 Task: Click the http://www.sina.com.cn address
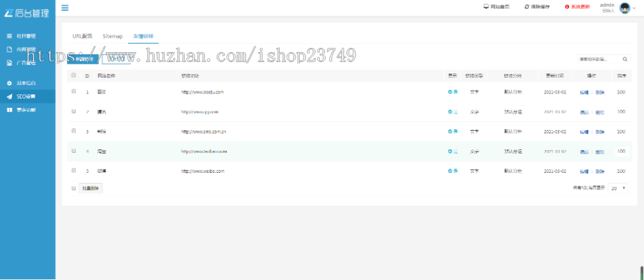(204, 131)
